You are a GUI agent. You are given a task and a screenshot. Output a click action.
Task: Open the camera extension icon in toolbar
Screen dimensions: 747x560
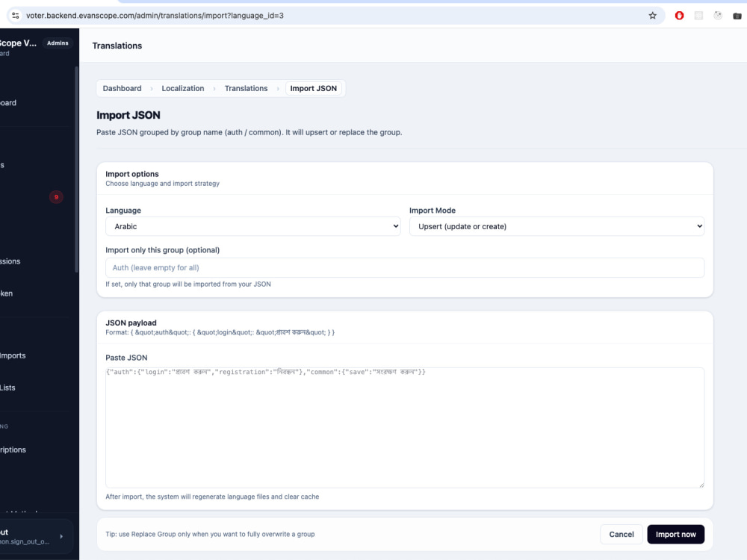click(x=737, y=16)
